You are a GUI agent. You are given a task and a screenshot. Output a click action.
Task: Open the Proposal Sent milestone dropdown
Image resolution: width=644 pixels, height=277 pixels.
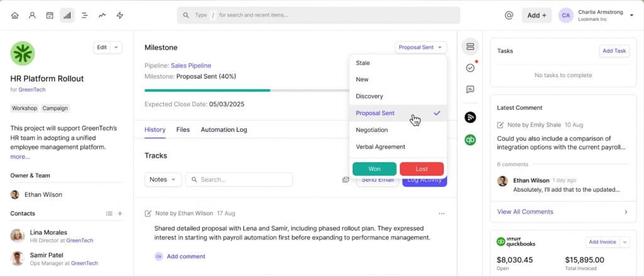(x=421, y=47)
